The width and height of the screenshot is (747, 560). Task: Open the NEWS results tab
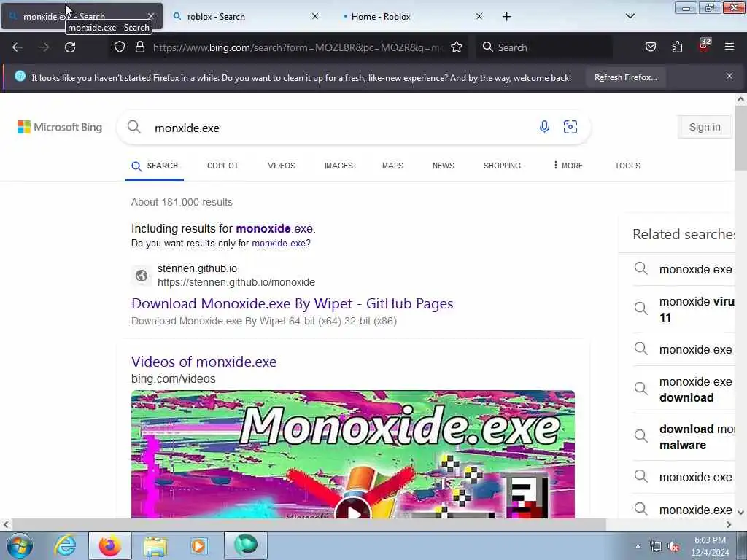tap(443, 166)
